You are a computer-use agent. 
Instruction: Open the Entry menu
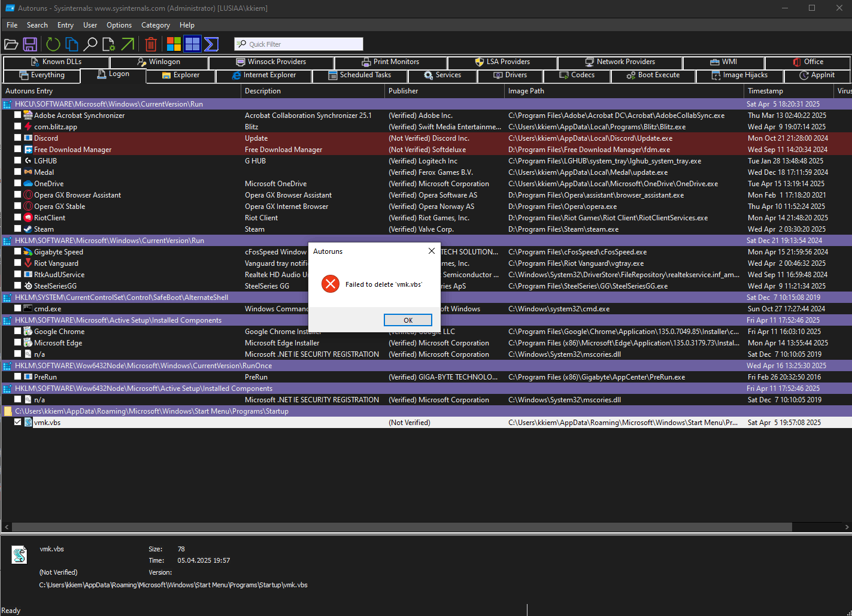point(65,25)
